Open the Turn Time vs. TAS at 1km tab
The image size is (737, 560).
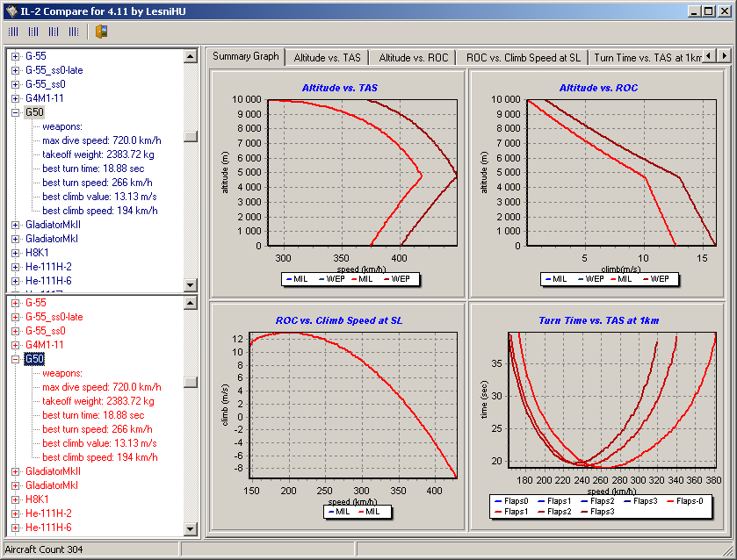(x=647, y=58)
